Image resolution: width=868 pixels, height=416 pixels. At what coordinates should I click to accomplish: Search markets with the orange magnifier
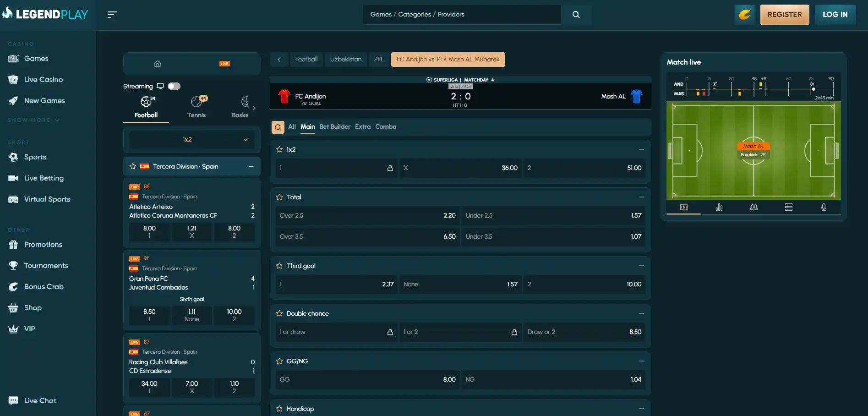point(278,127)
